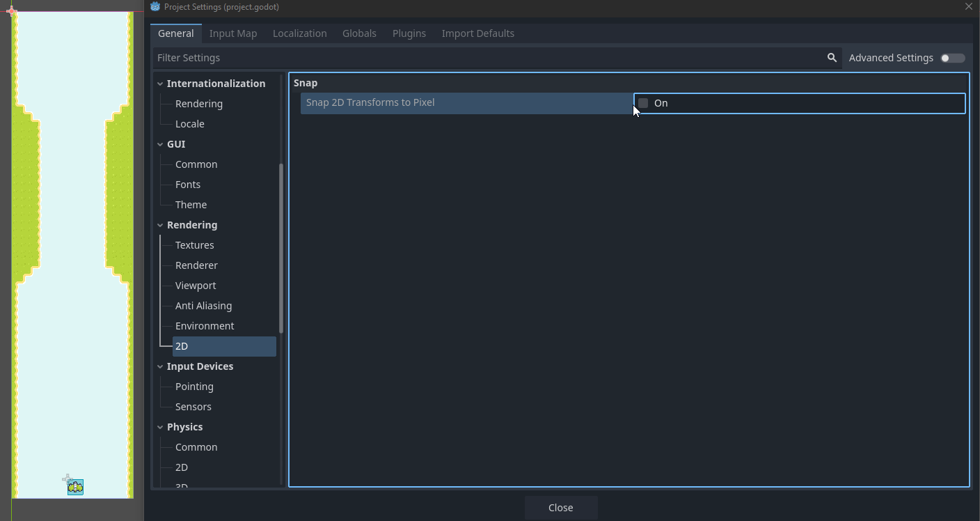Open the Plugins tab
Viewport: 980px width, 521px height.
409,33
